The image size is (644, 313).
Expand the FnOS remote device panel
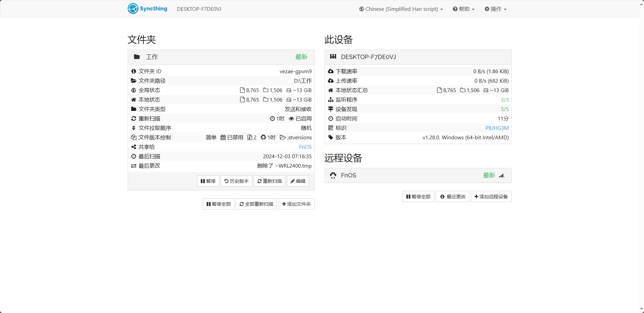coord(418,175)
